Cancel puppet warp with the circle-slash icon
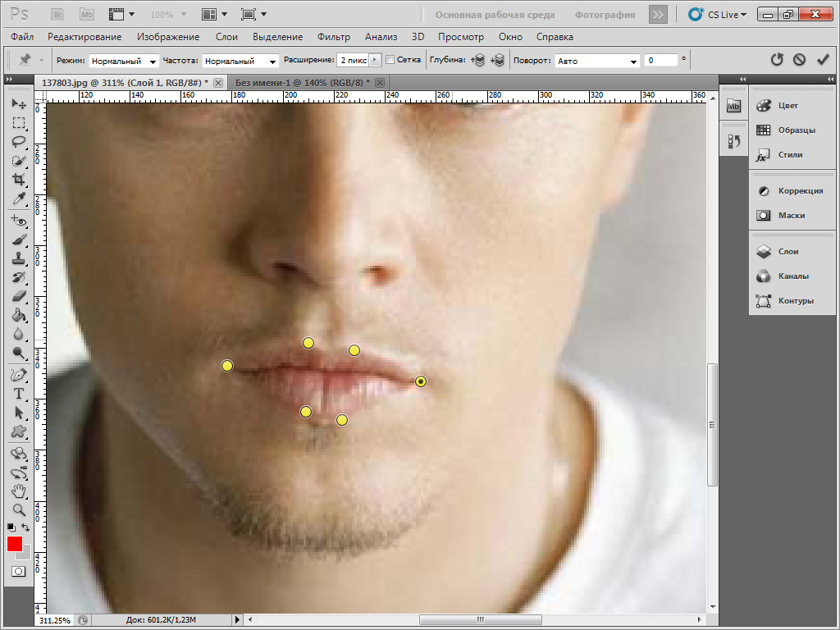The image size is (840, 630). click(799, 59)
